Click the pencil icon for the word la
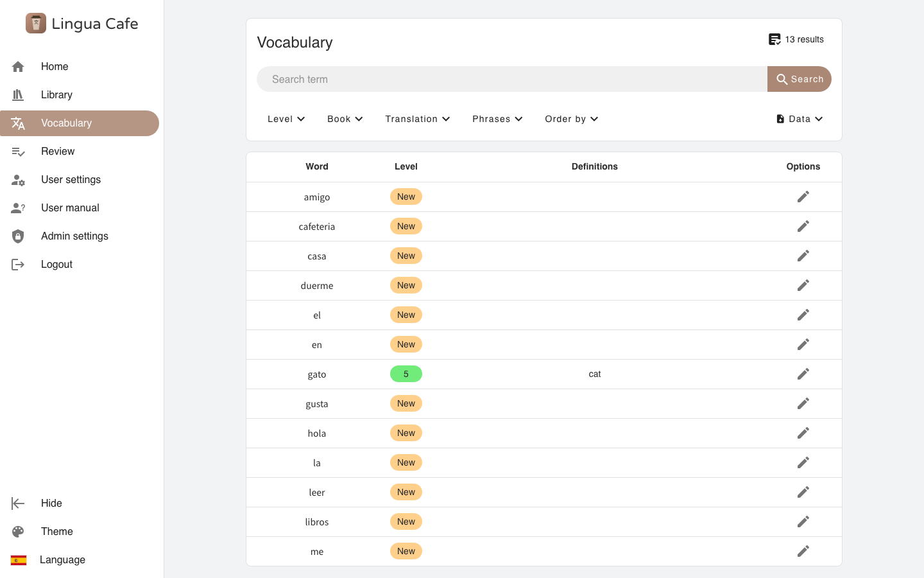The image size is (924, 578). [x=803, y=462]
